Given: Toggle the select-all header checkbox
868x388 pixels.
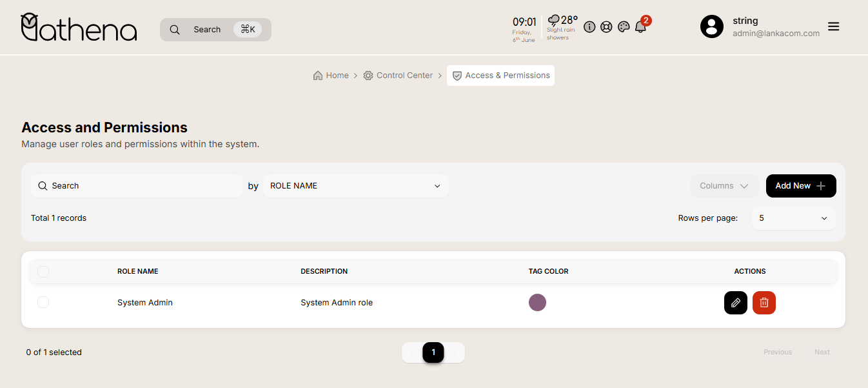Looking at the screenshot, I should pos(43,272).
